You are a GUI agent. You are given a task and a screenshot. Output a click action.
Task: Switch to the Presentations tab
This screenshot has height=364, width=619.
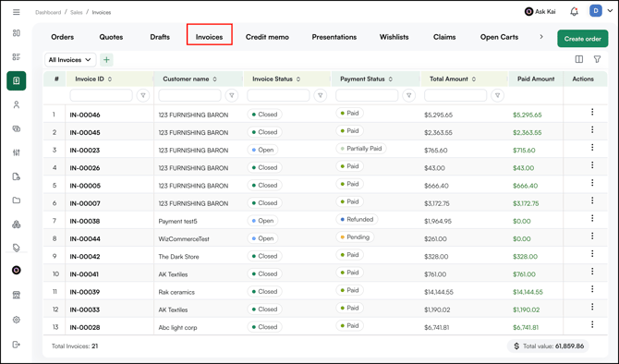[334, 37]
